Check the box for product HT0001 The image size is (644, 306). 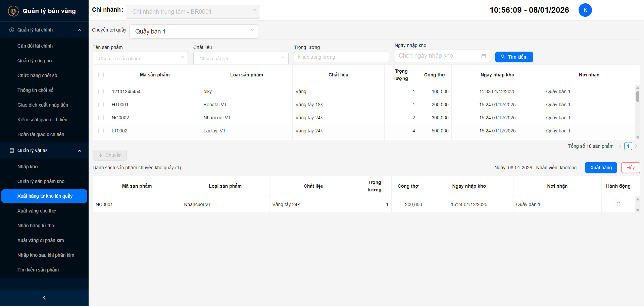(x=101, y=105)
